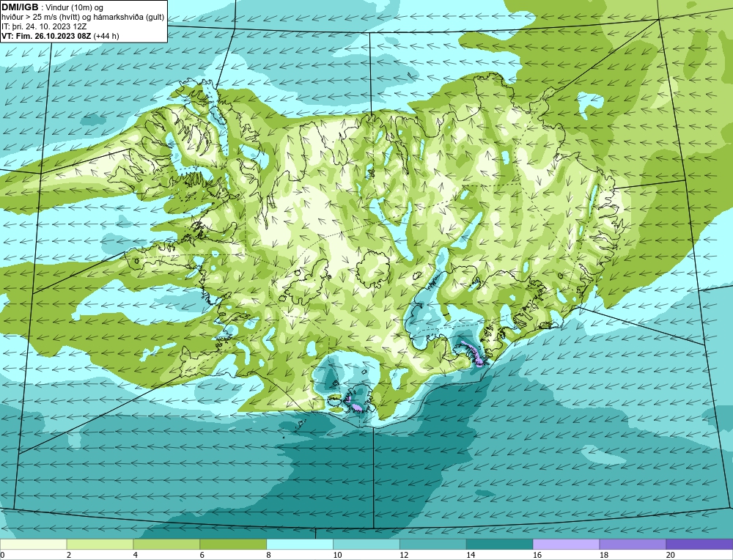Click the legend scale label "4"

136,555
